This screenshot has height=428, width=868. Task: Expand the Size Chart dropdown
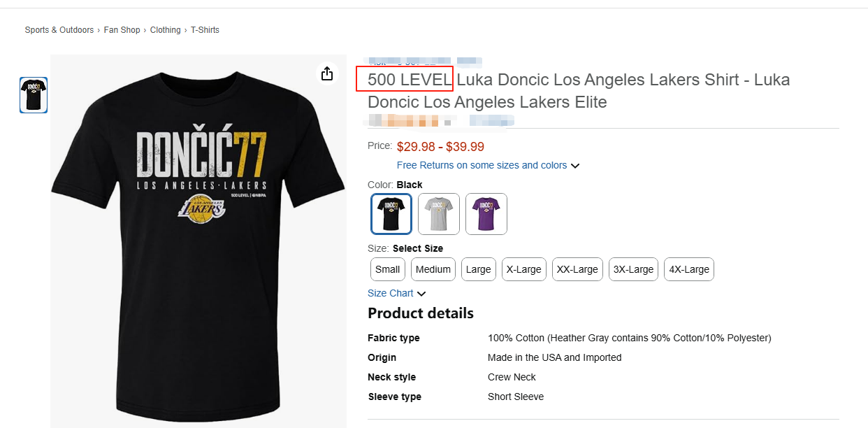[x=396, y=294]
